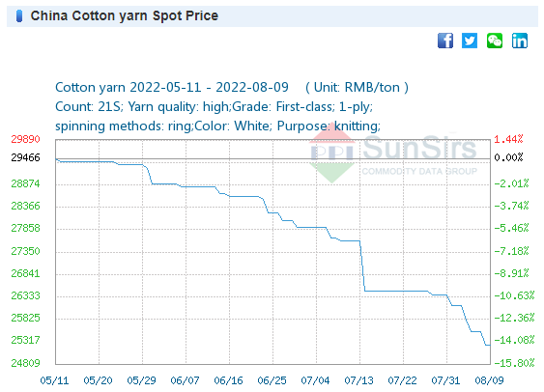The image size is (544, 392).
Task: Click the 24809 minimum price label
Action: point(25,363)
